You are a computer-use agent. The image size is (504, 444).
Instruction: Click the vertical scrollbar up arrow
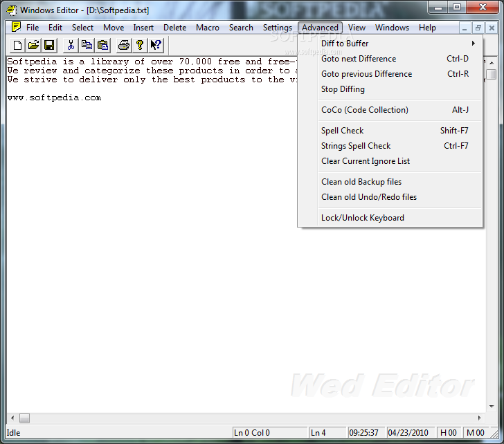click(x=492, y=63)
